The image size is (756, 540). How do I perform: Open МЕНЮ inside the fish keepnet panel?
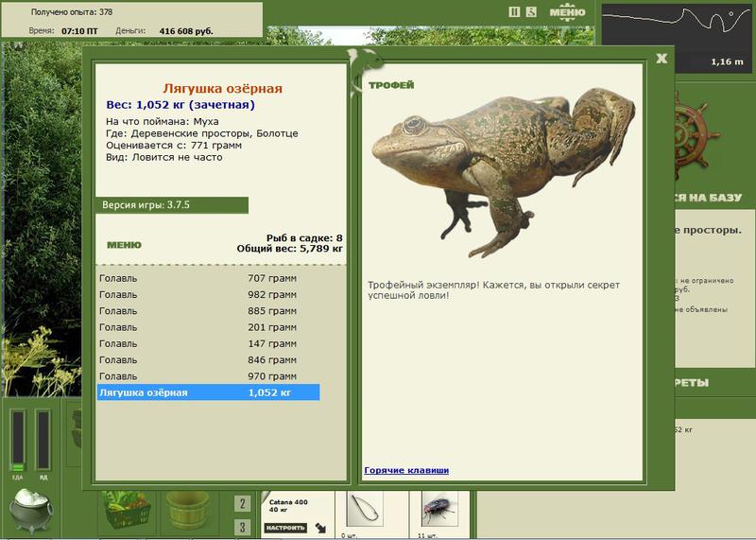(x=124, y=245)
